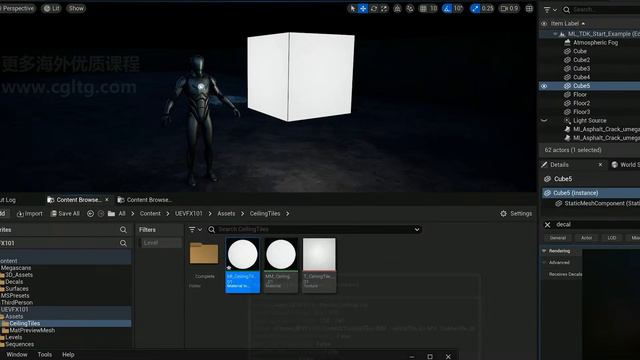Click the UEVFX101 breadcrumb

tap(189, 214)
